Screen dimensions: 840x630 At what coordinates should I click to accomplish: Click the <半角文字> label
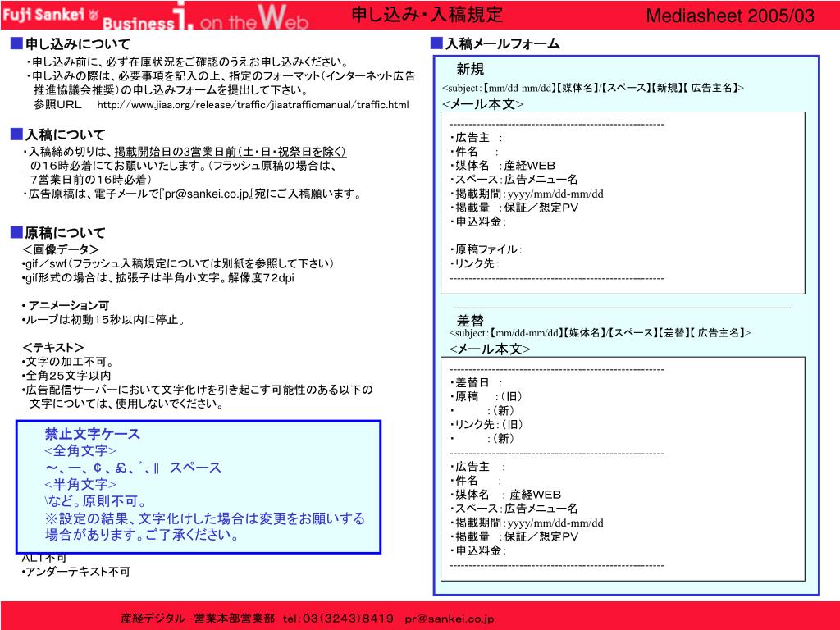80,484
